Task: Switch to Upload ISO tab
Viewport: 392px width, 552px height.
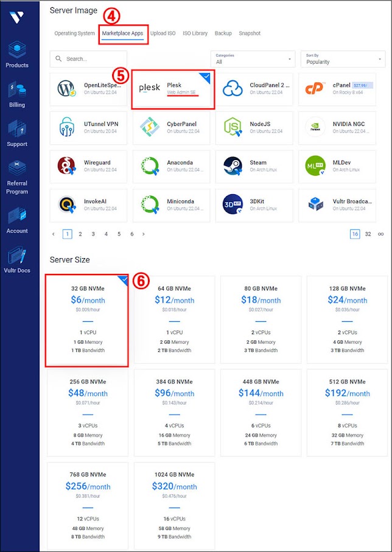Action: [x=163, y=33]
